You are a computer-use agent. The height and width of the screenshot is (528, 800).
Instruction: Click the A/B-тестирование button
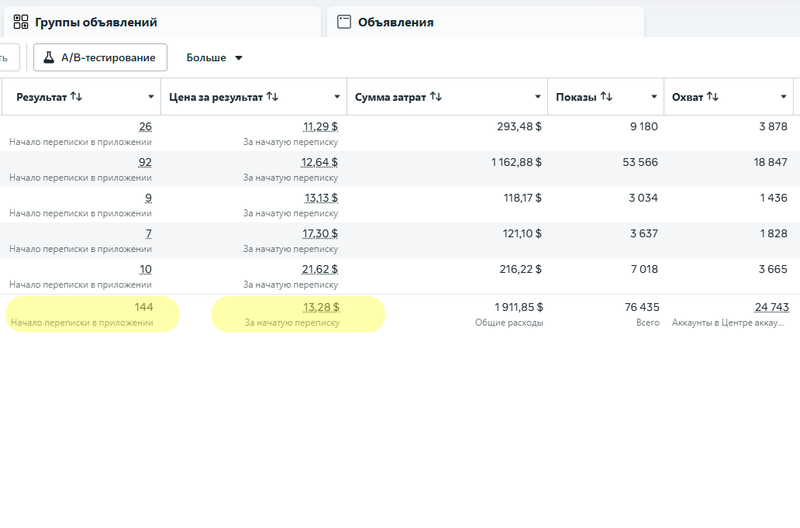coord(100,58)
